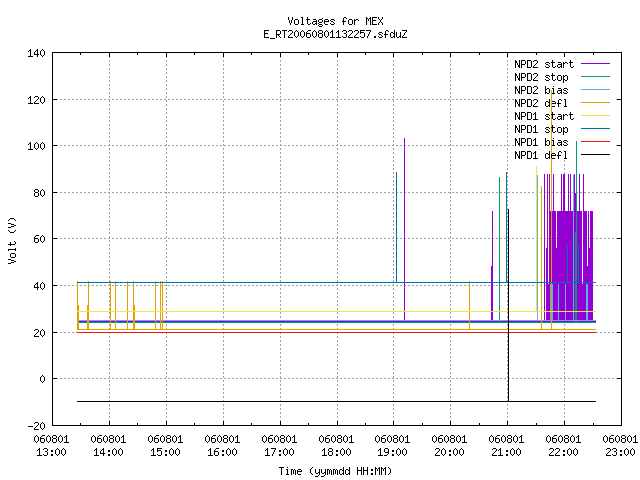
Task: Click the green NPD2 stop legend line sample
Action: tap(595, 77)
